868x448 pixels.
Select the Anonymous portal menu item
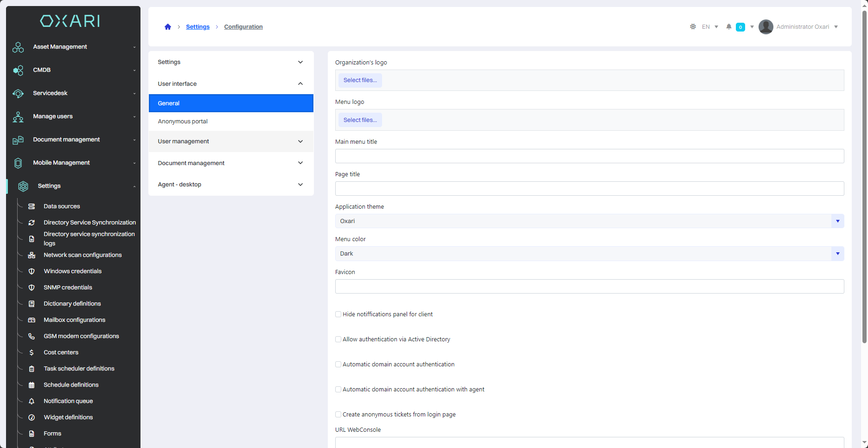[183, 122]
